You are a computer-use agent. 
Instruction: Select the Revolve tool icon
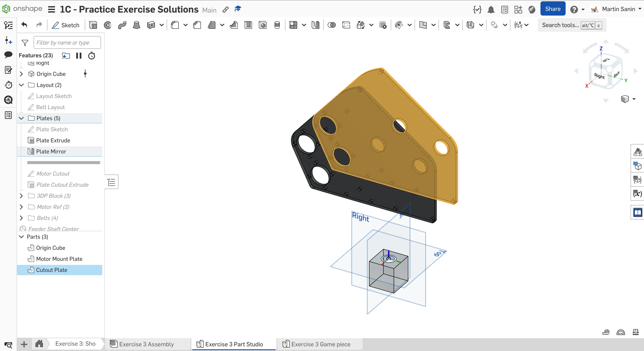click(x=108, y=25)
